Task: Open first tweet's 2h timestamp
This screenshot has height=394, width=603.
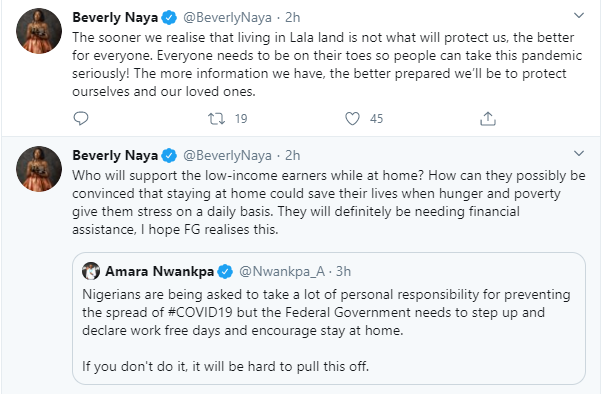Action: coord(293,17)
